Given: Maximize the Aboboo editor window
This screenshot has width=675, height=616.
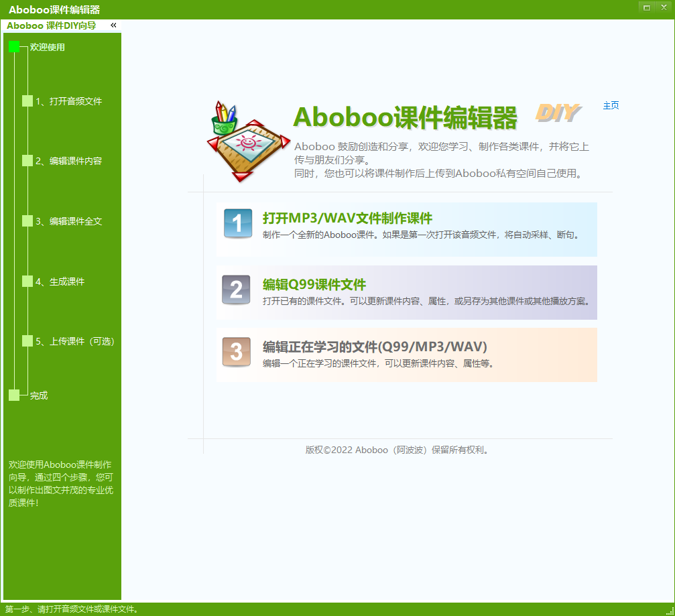Looking at the screenshot, I should coord(647,7).
